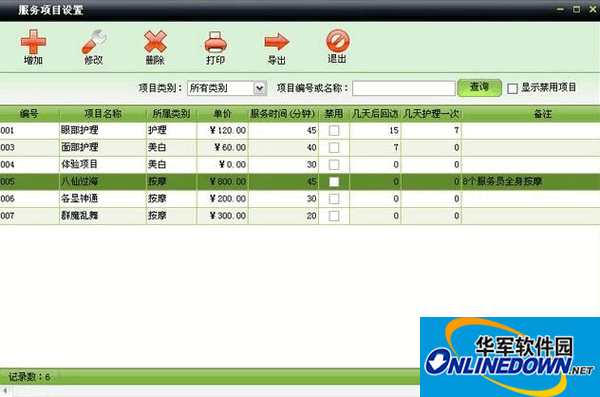Click the green 查询 search button
The height and width of the screenshot is (397, 600).
(479, 88)
